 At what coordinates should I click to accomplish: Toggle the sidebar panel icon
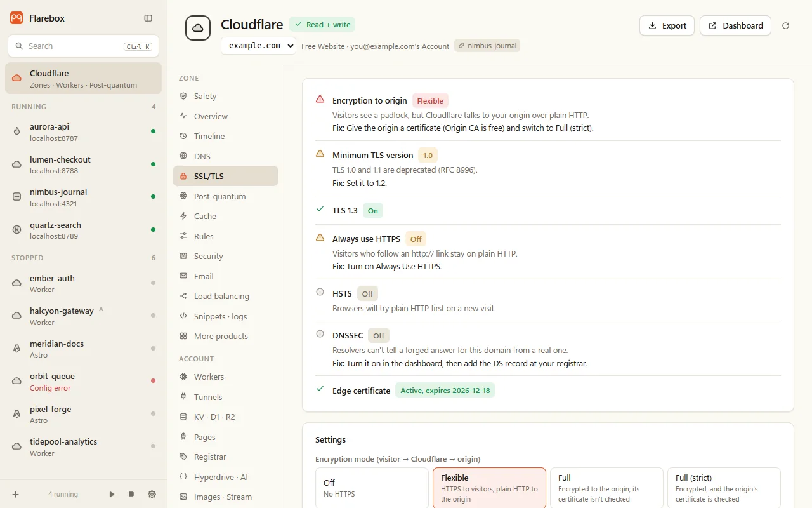point(148,18)
